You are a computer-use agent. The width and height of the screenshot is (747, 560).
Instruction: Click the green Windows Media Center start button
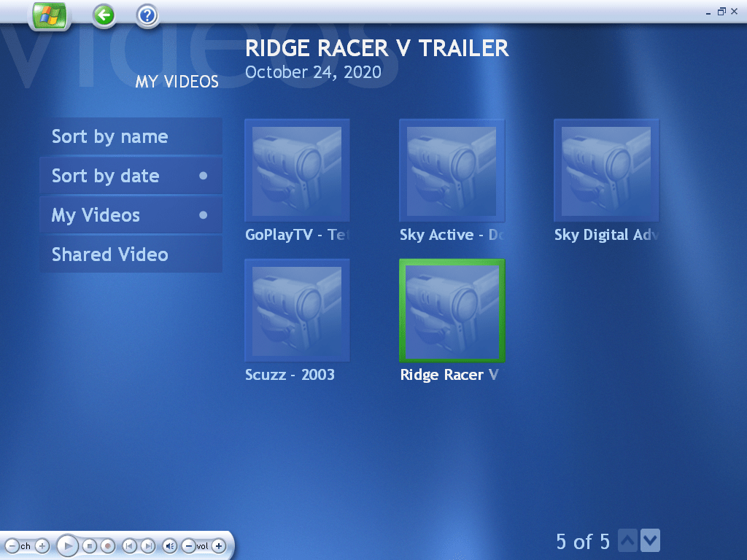[49, 15]
